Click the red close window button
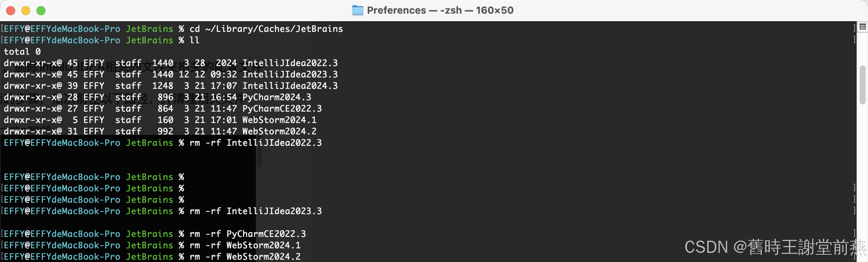This screenshot has height=262, width=868. point(11,11)
